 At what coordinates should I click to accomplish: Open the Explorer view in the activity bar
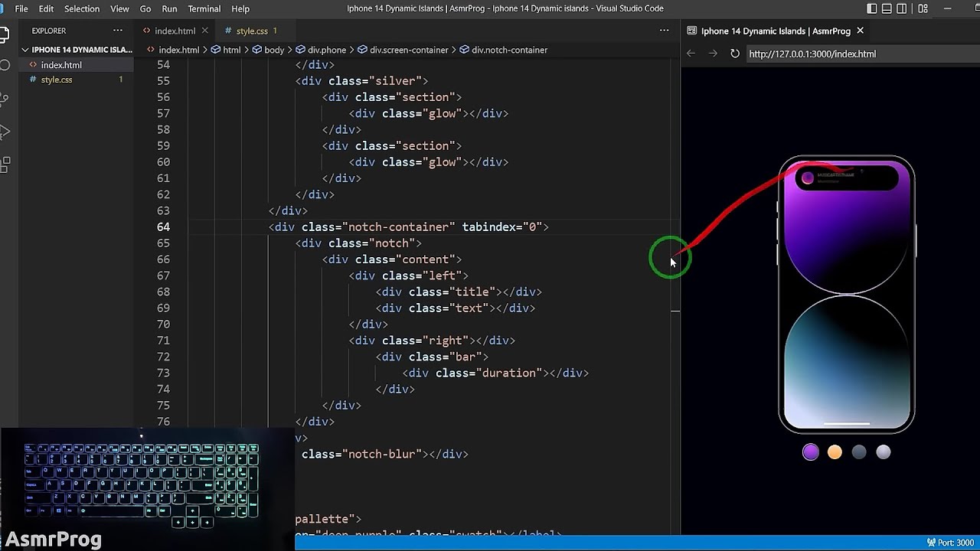pyautogui.click(x=4, y=34)
